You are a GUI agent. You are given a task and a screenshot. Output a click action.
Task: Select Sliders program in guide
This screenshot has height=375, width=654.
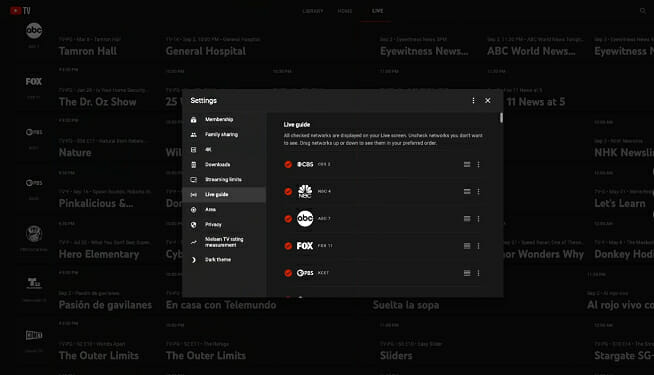[396, 355]
